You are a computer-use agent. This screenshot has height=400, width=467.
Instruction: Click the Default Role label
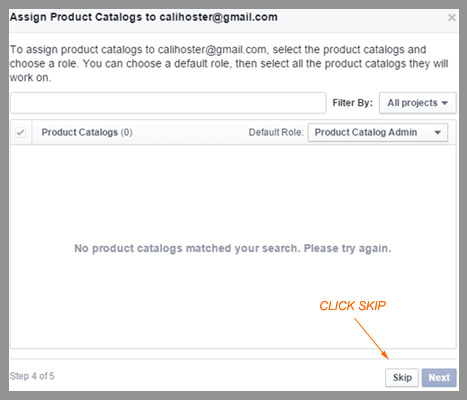[x=276, y=132]
